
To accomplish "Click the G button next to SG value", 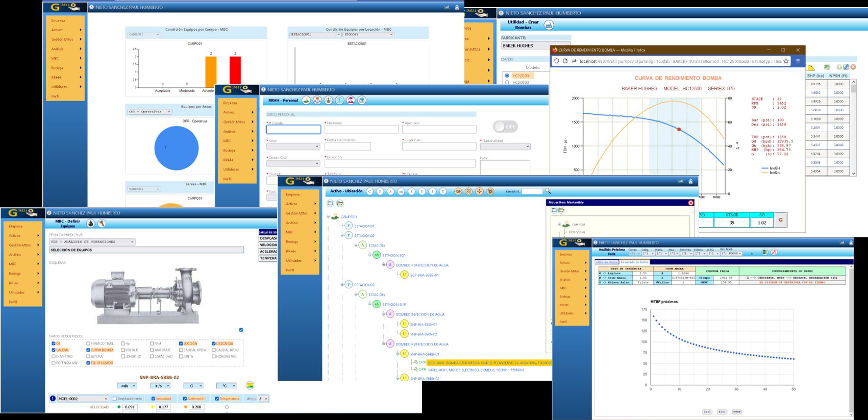I will pos(780,220).
